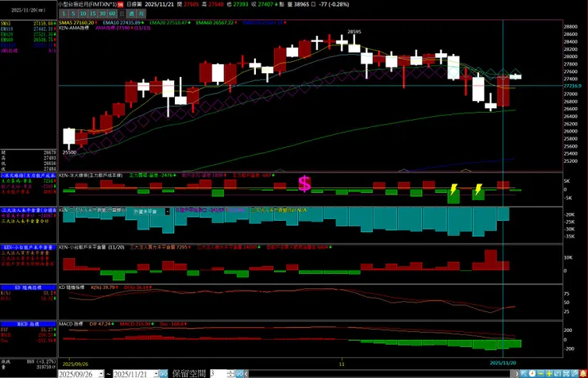
Task: Click the fit-to-screen icon in the bottom toolbar
Action: pos(566,373)
